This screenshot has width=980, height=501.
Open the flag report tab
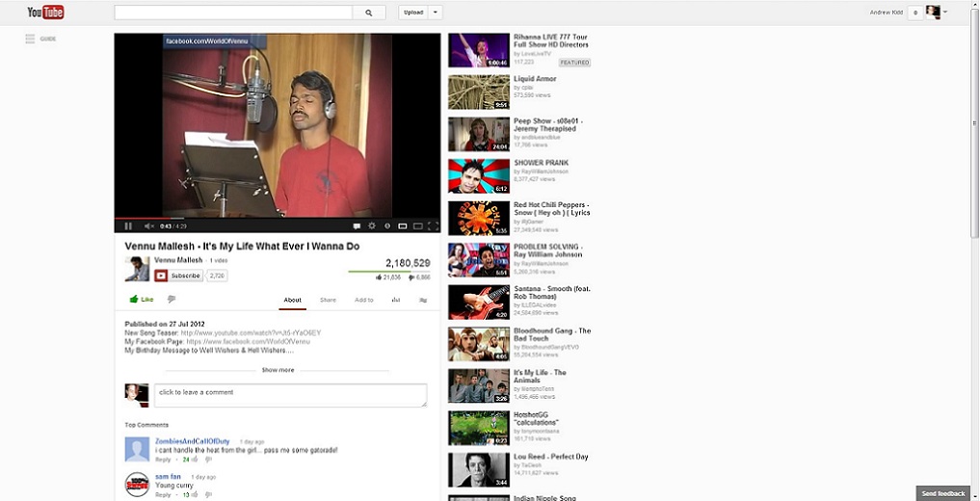pyautogui.click(x=423, y=300)
